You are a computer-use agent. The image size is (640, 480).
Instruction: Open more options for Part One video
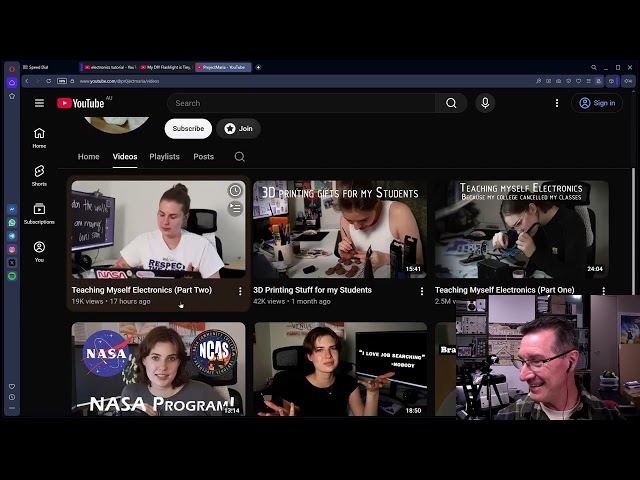(x=603, y=291)
